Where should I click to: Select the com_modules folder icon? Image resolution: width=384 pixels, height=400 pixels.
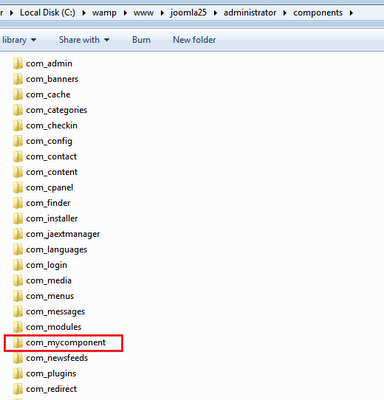pyautogui.click(x=18, y=327)
